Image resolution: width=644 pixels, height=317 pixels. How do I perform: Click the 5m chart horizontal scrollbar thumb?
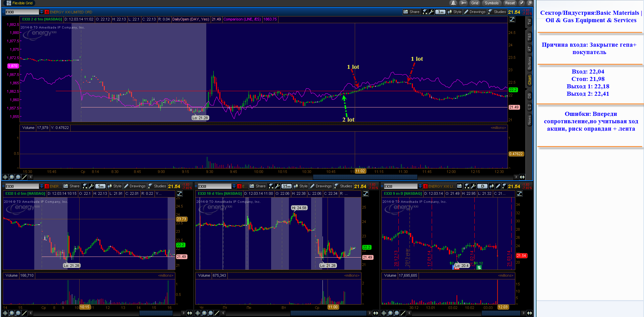pyautogui.click(x=157, y=313)
